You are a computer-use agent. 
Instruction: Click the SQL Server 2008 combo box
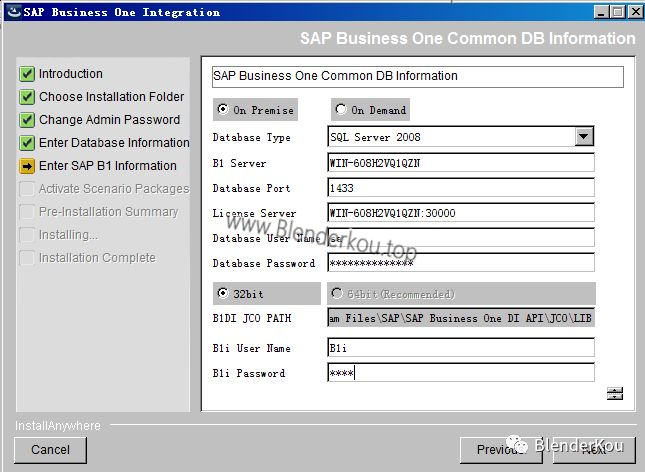tap(461, 137)
